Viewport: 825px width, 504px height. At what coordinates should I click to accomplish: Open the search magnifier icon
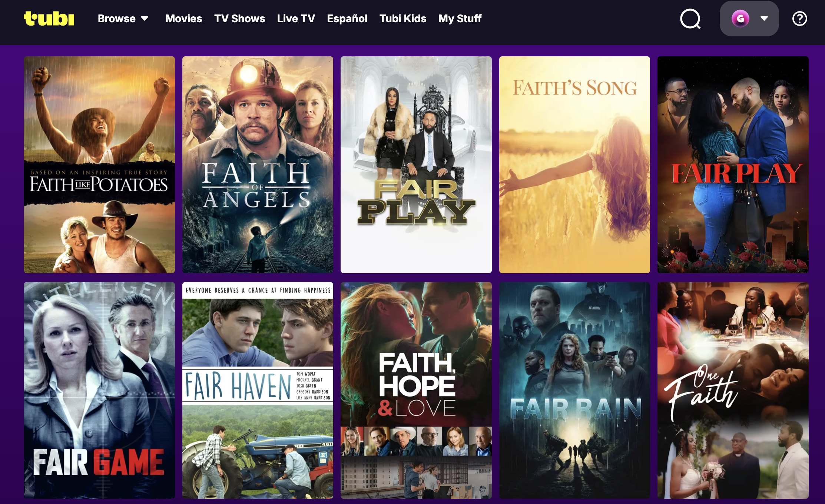tap(690, 19)
